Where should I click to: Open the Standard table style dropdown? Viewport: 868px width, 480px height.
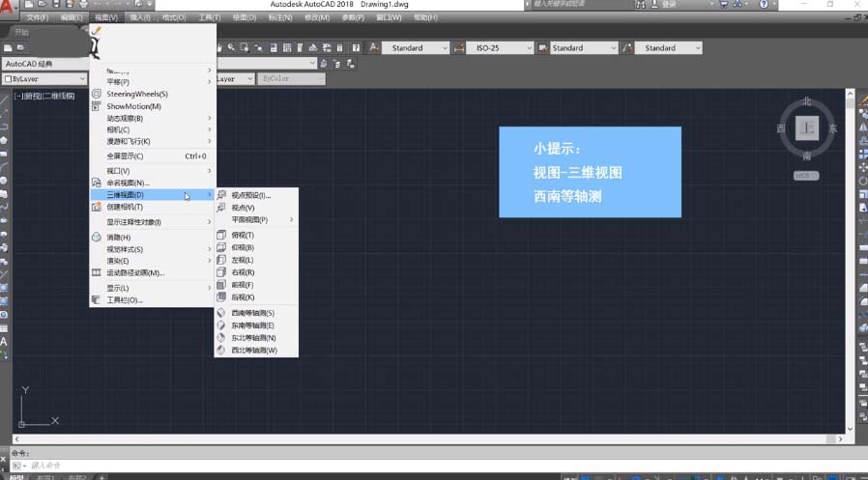pyautogui.click(x=584, y=48)
